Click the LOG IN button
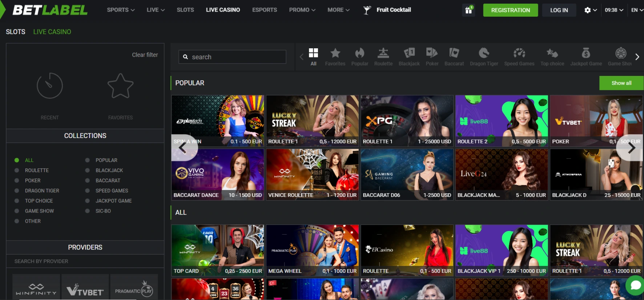 (559, 10)
